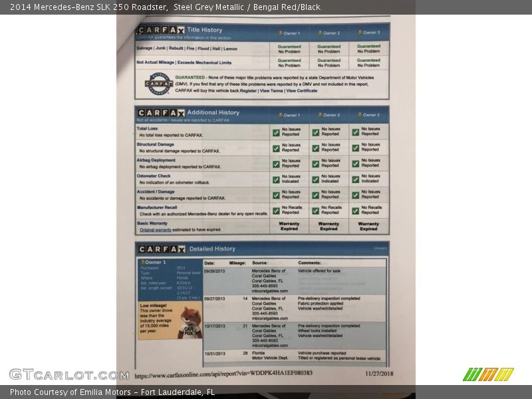Click Owner 2 person icon in Additional History
532x399 pixels.
click(x=320, y=115)
